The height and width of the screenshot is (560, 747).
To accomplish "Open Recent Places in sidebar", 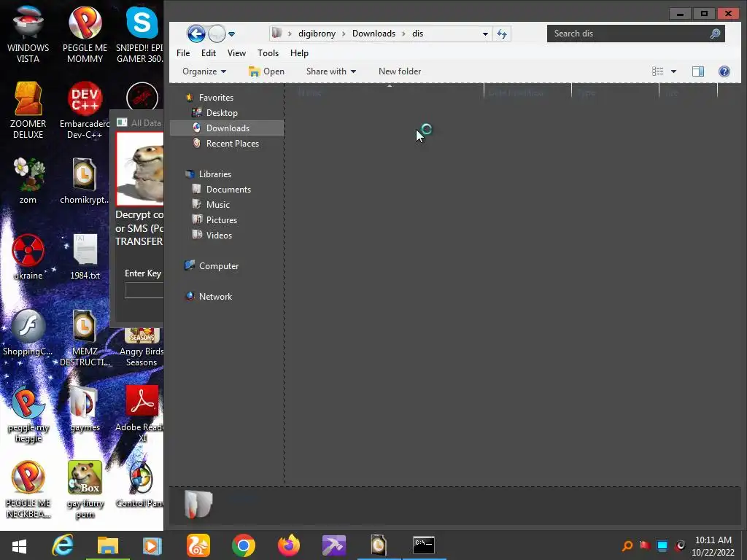I will [232, 144].
